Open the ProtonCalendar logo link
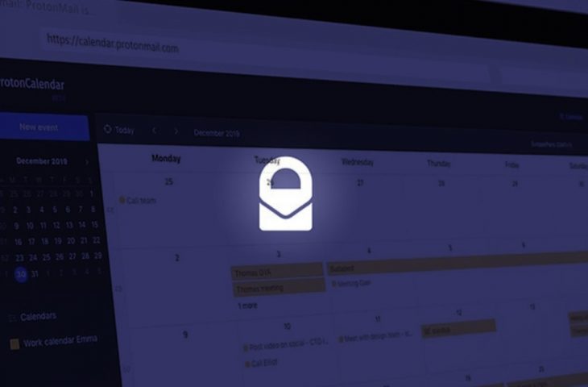 coord(32,84)
